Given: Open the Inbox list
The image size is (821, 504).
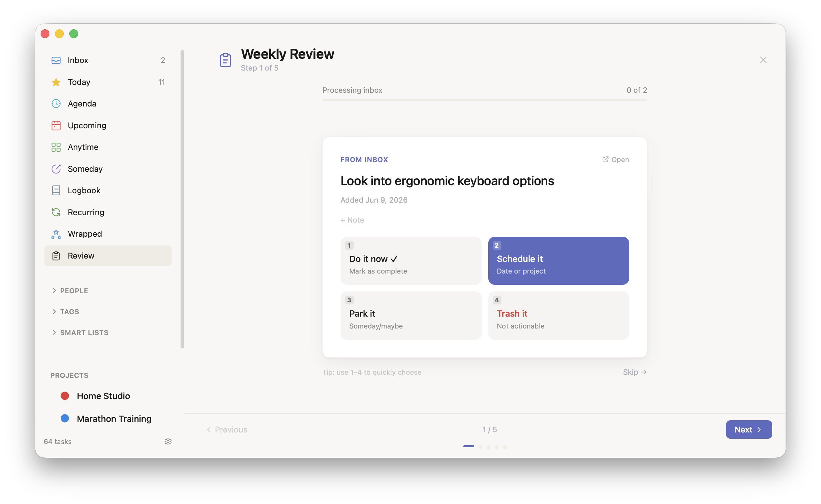Looking at the screenshot, I should click(108, 60).
